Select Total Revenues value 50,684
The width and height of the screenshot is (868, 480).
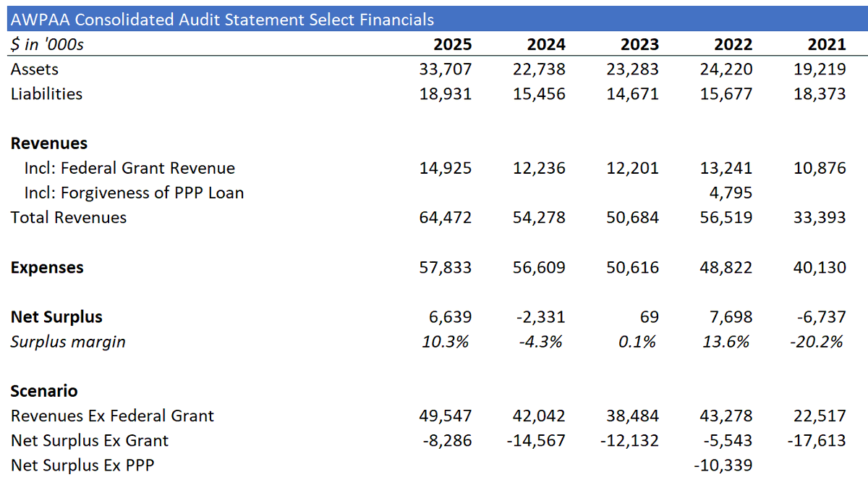coord(633,217)
